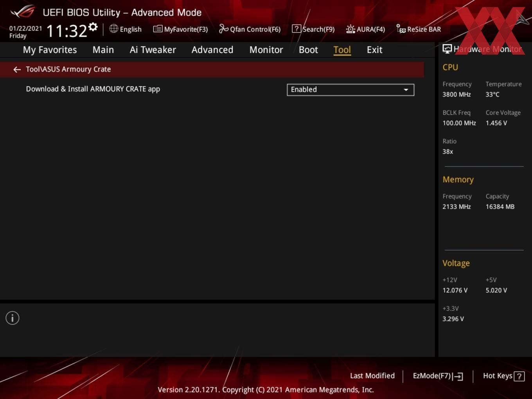Click the memory capacity value 16384 MB
Image resolution: width=532 pixels, height=399 pixels.
point(500,207)
